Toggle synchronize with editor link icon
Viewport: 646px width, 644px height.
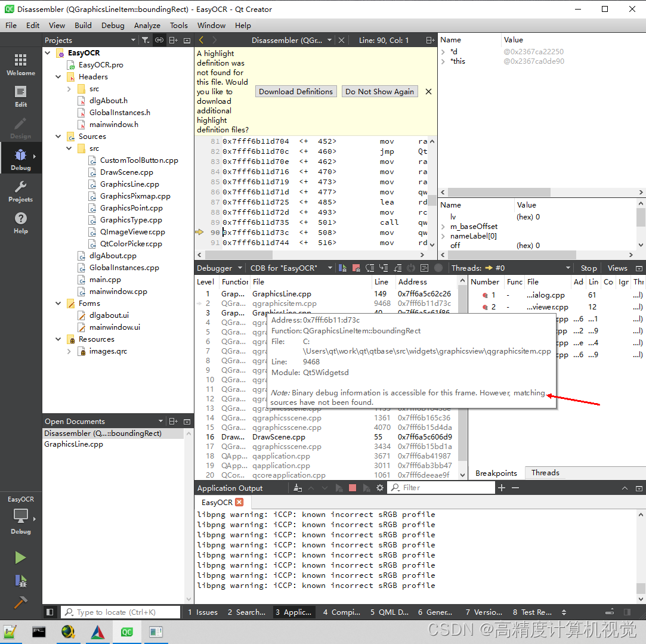(x=159, y=40)
